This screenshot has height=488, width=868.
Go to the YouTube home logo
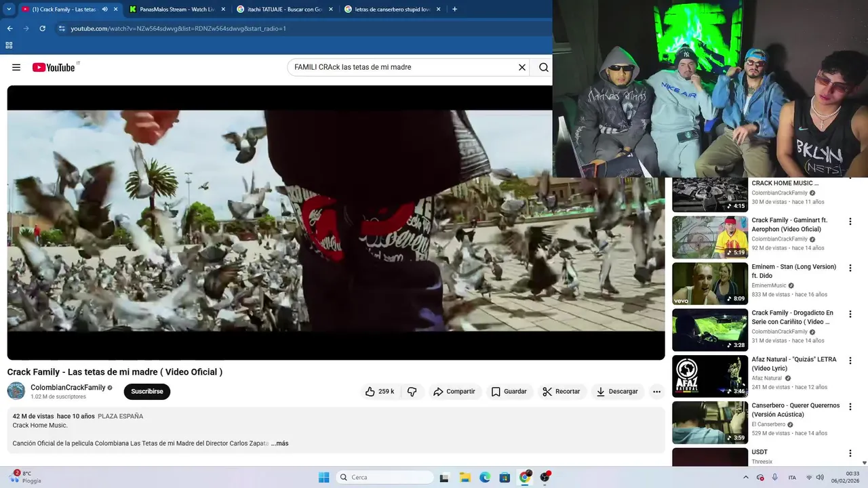pyautogui.click(x=54, y=67)
